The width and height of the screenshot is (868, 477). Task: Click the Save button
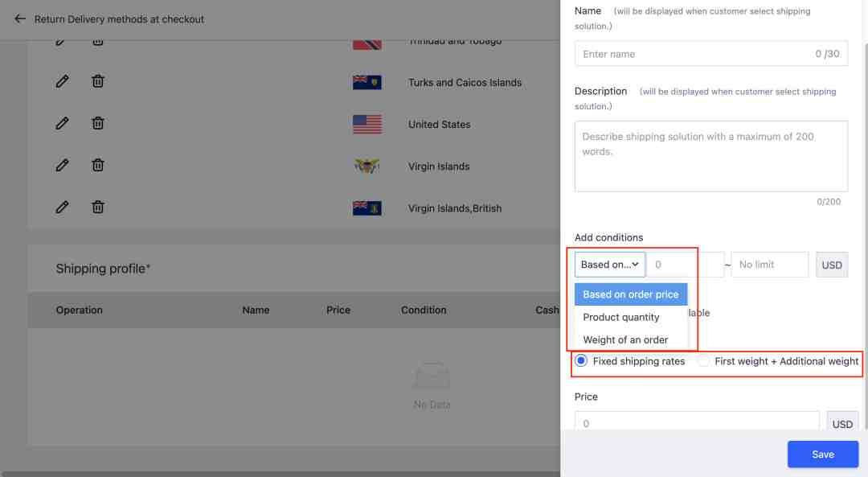click(823, 454)
